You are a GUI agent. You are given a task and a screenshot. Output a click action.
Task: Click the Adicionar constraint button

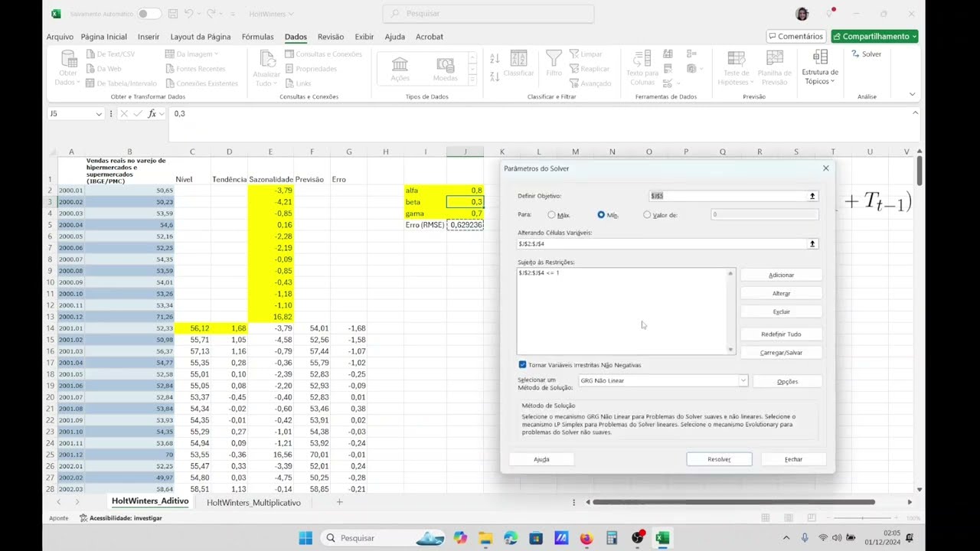pos(781,275)
